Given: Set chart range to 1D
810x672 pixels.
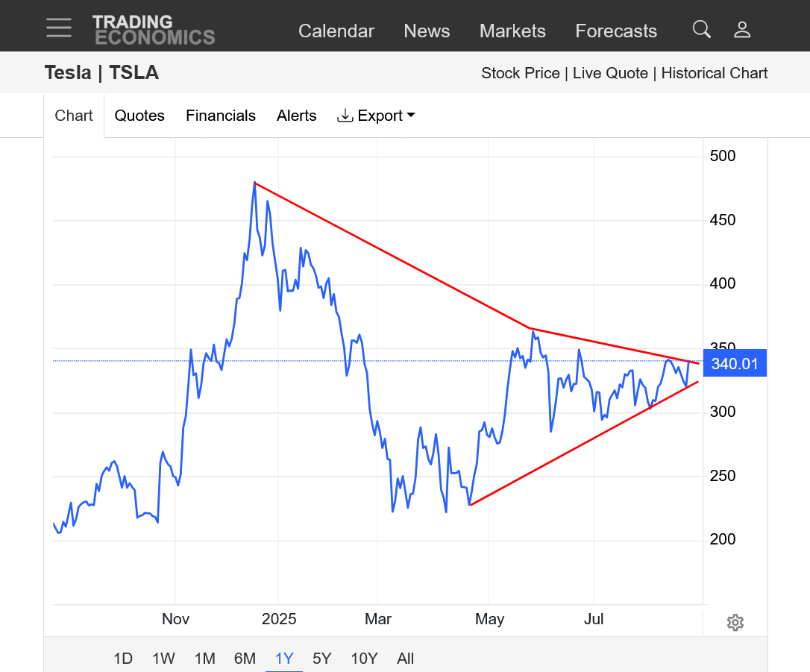Looking at the screenshot, I should tap(123, 659).
